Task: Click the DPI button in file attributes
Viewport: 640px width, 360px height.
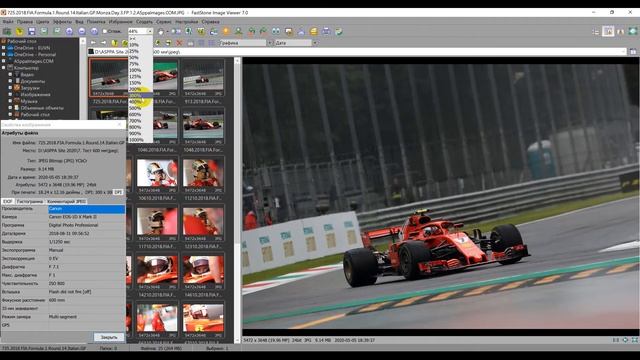Action: (x=118, y=192)
